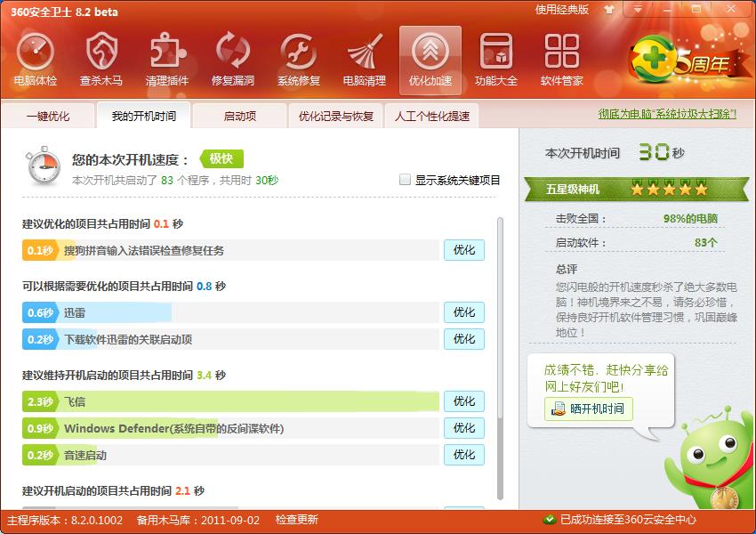Click 360安全卫士 8.2 beta title
This screenshot has width=756, height=534.
64,12
